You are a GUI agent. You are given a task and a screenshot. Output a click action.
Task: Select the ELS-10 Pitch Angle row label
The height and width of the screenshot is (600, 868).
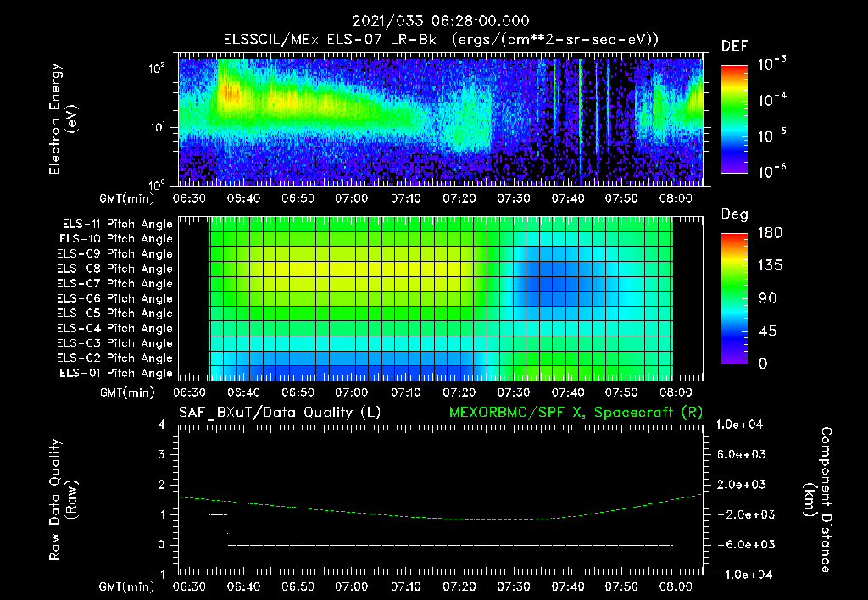[x=116, y=239]
